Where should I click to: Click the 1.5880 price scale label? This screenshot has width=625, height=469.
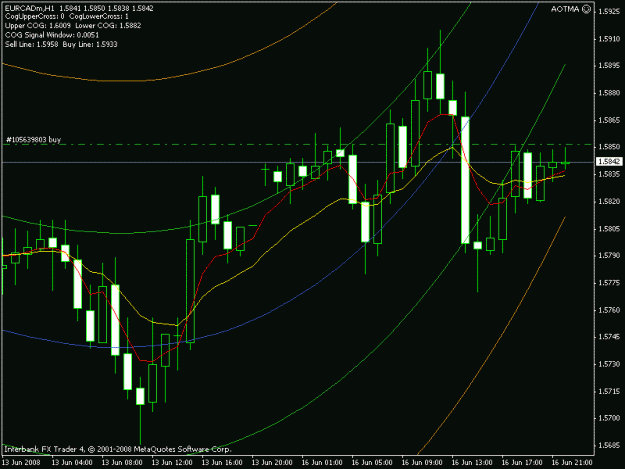tap(609, 93)
